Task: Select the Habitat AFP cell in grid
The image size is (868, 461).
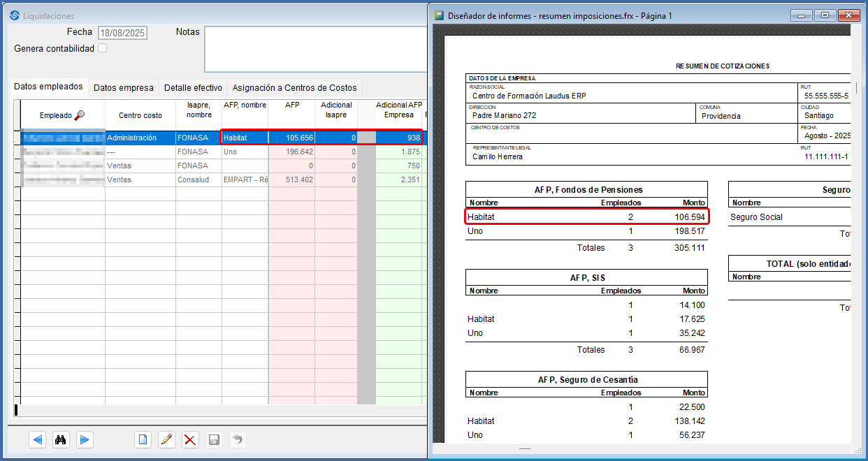Action: click(245, 138)
